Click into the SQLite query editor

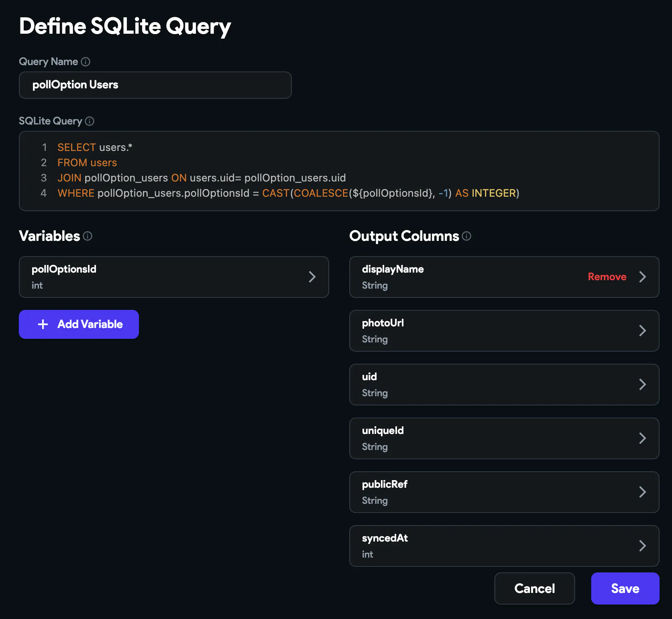click(361, 171)
